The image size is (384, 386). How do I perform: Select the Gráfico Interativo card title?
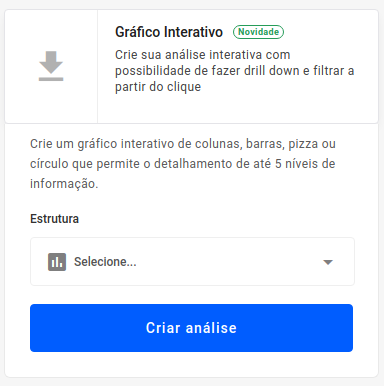point(169,32)
